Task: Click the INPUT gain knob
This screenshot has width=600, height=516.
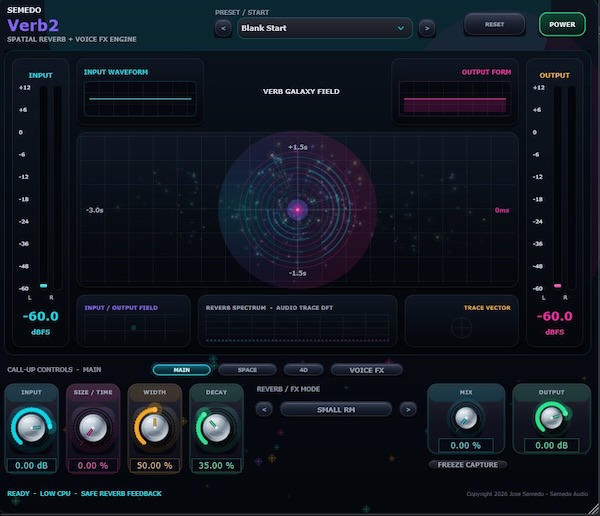Action: pos(31,428)
